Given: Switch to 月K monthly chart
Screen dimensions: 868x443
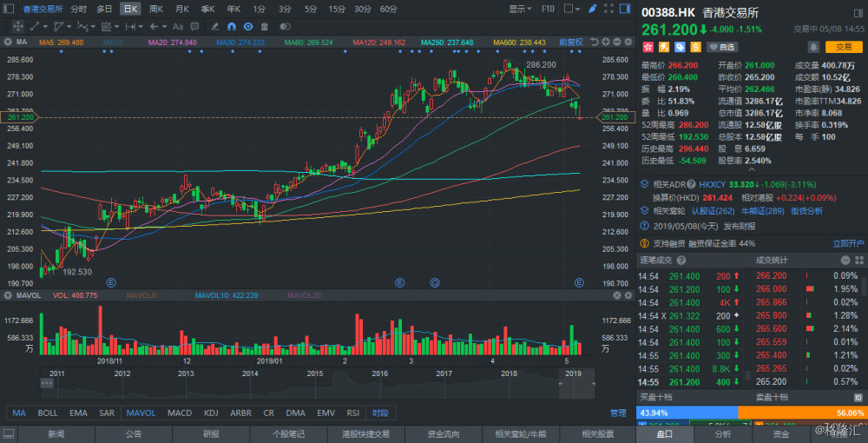Looking at the screenshot, I should [x=182, y=9].
